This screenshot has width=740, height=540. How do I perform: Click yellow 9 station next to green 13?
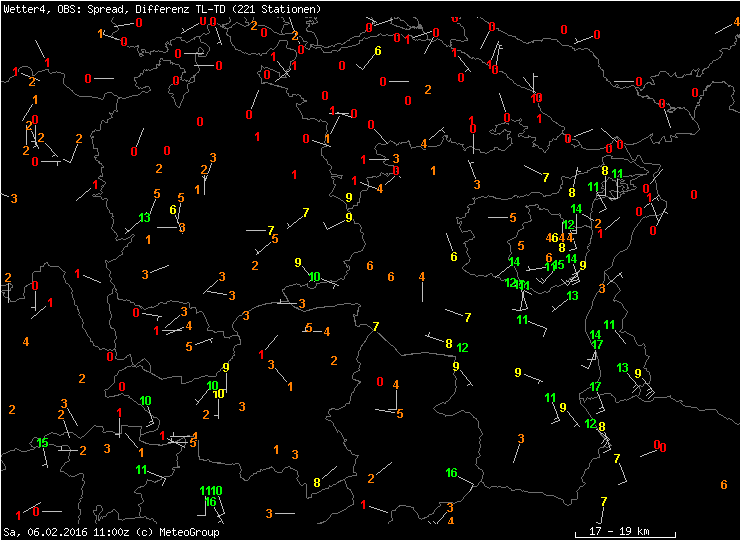point(637,373)
